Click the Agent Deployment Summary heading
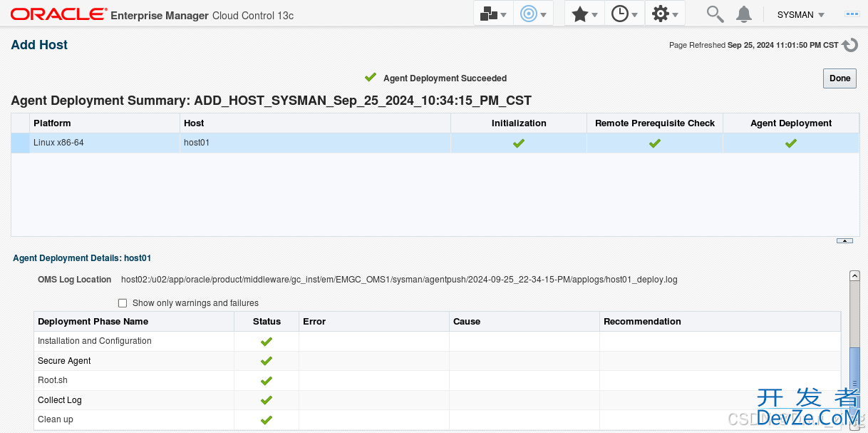868x433 pixels. pos(272,101)
